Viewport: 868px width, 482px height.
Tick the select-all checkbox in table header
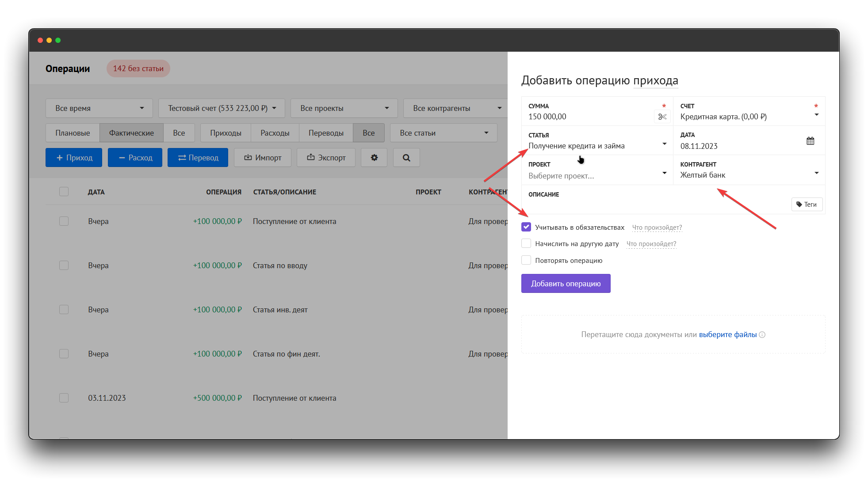pos(64,192)
